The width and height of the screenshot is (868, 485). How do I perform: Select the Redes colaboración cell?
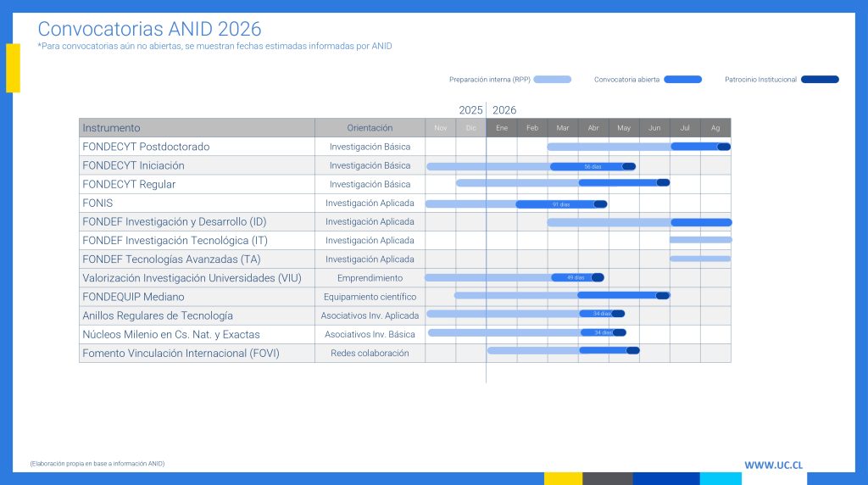tap(370, 353)
